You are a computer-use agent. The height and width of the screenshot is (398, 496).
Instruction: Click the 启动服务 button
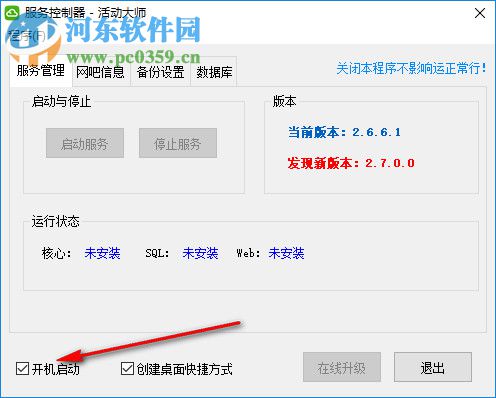click(x=85, y=143)
